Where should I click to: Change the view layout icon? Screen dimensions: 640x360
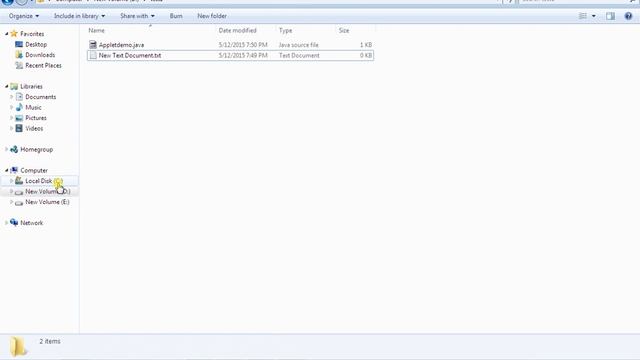pos(583,16)
